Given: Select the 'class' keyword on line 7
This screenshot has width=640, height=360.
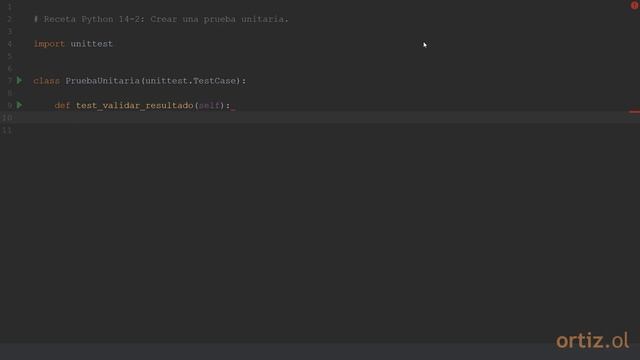Looking at the screenshot, I should 47,81.
